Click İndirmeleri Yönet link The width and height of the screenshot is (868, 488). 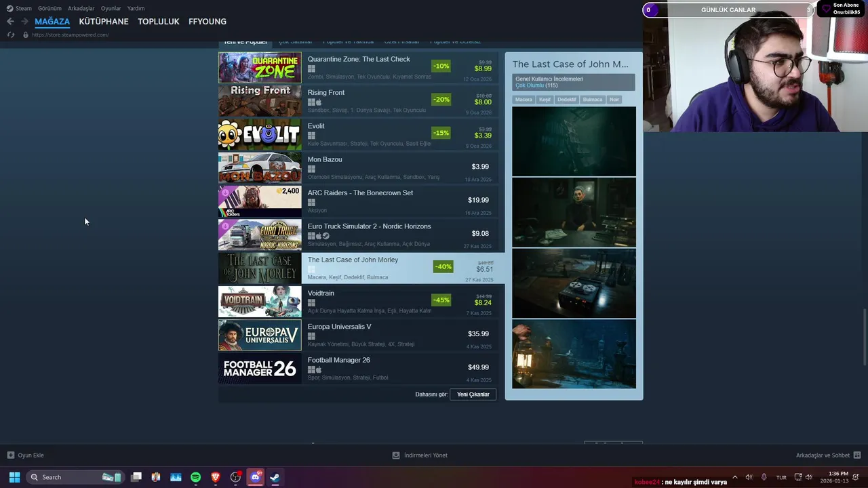[x=426, y=455]
